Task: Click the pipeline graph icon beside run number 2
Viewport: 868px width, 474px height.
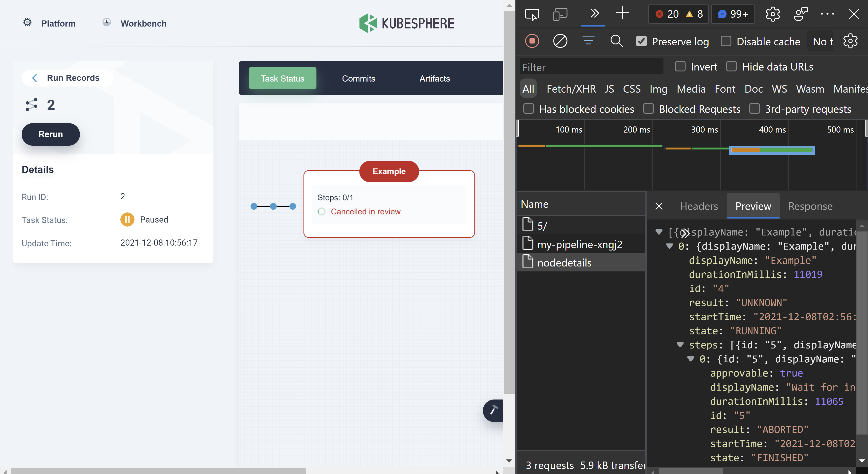Action: point(31,104)
